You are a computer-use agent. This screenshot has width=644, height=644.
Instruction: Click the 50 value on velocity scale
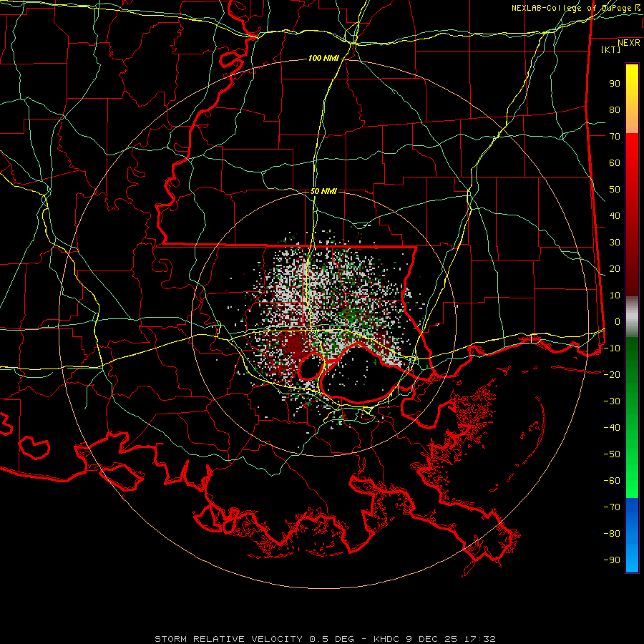click(615, 190)
